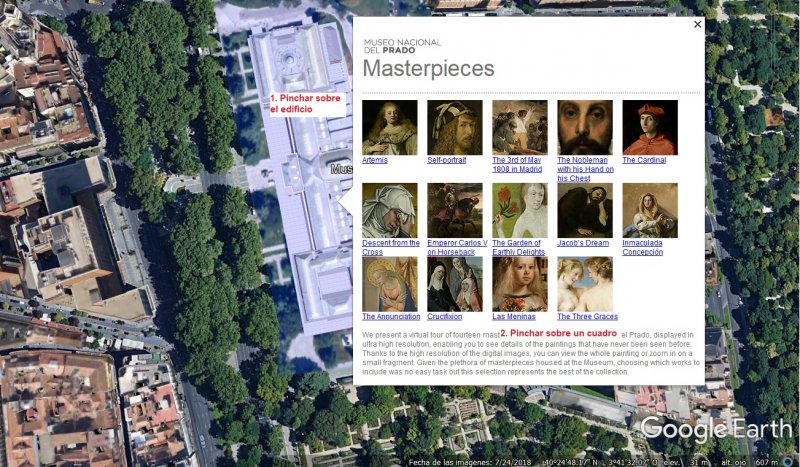Viewport: 800px width, 467px height.
Task: Open the Crucifixion thumbnail
Action: (455, 284)
